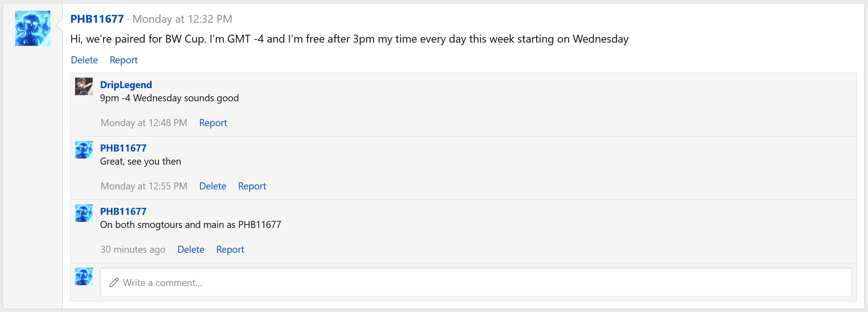Open PHB11677 profile from main post header
This screenshot has height=312, width=868.
point(97,19)
